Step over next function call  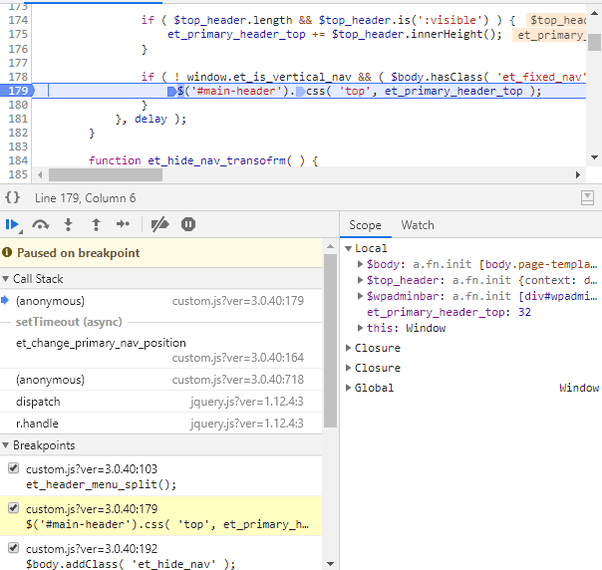click(40, 224)
